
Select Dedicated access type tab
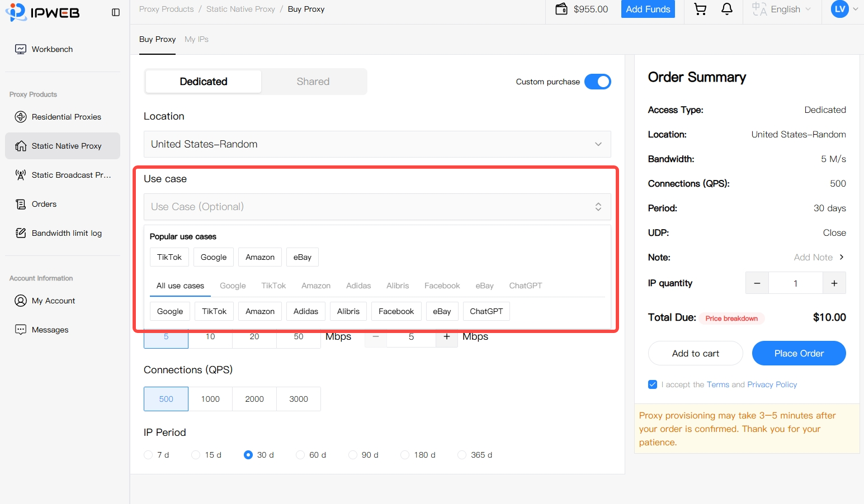point(204,82)
